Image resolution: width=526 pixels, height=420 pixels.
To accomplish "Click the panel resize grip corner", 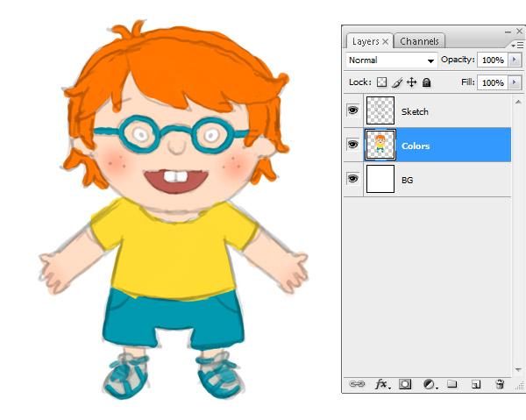I will (520, 387).
